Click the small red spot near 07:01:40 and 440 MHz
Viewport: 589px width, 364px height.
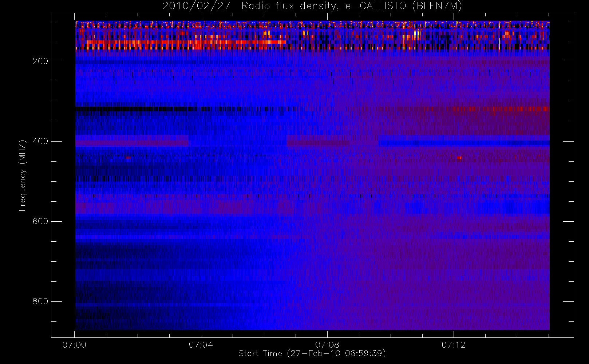tap(128, 158)
